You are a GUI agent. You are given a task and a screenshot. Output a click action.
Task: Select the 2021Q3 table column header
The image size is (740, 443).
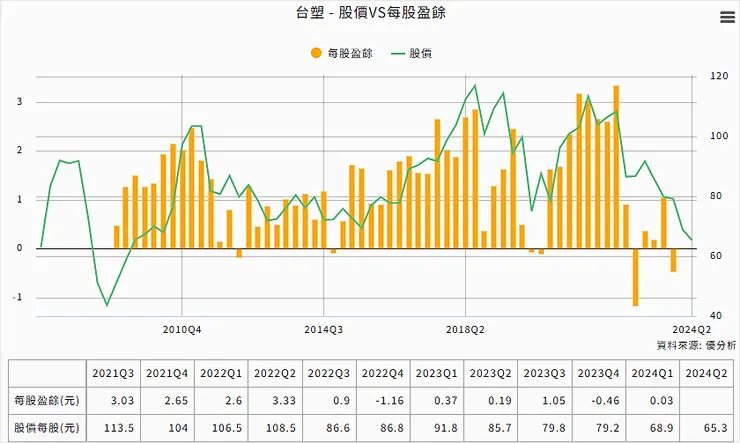pos(113,373)
